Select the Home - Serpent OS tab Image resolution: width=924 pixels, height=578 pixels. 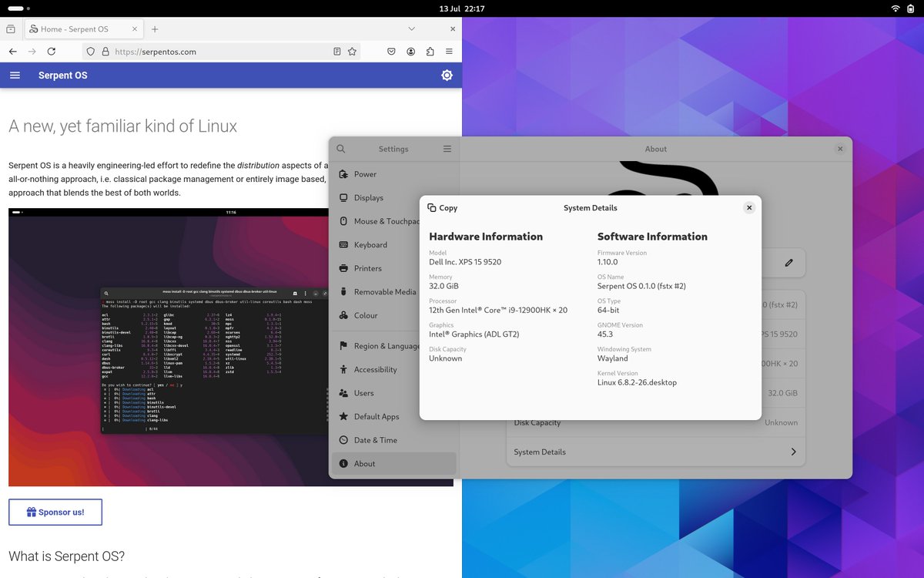pos(84,29)
